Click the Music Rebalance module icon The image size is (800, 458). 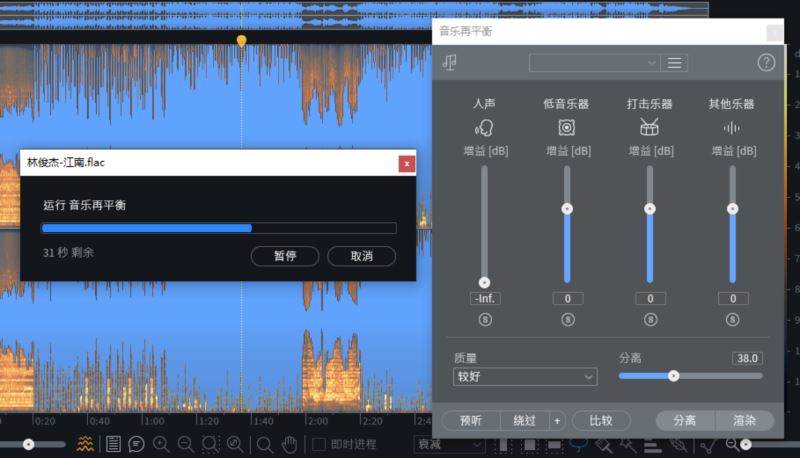(449, 63)
